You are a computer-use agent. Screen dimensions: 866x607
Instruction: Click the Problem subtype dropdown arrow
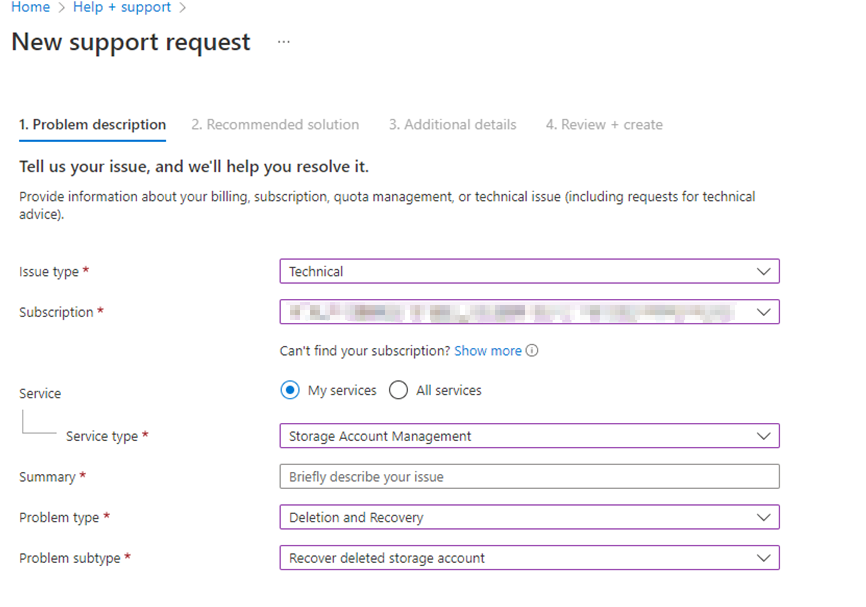pyautogui.click(x=764, y=557)
